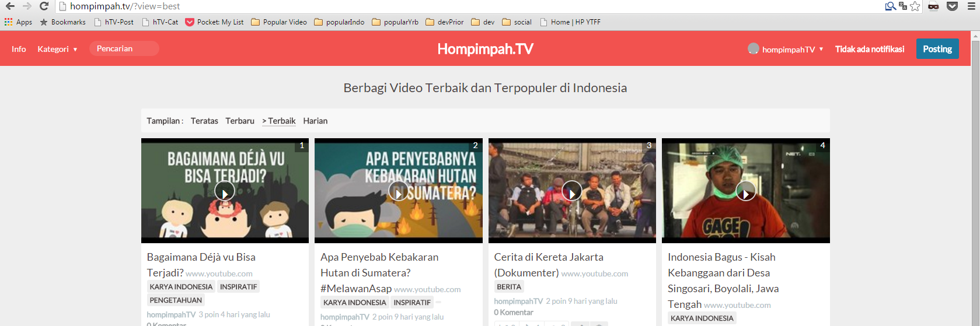
Task: Open the Chrome hamburger menu
Action: click(x=971, y=6)
